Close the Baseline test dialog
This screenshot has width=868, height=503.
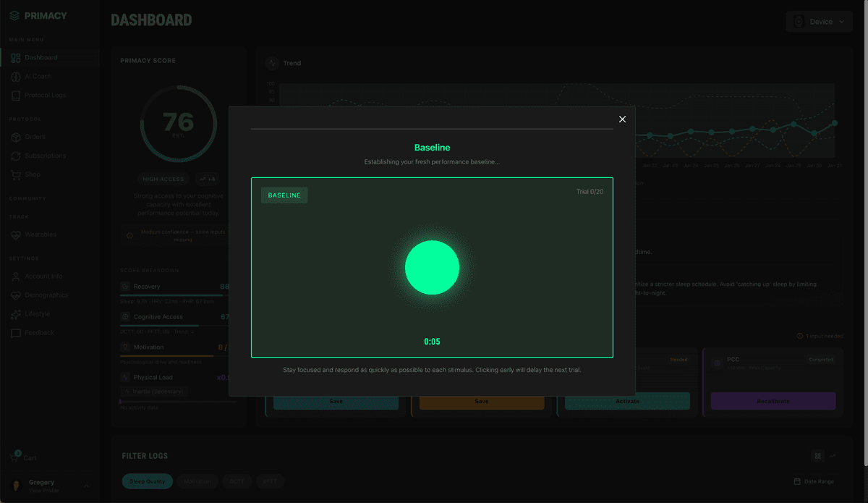(622, 119)
